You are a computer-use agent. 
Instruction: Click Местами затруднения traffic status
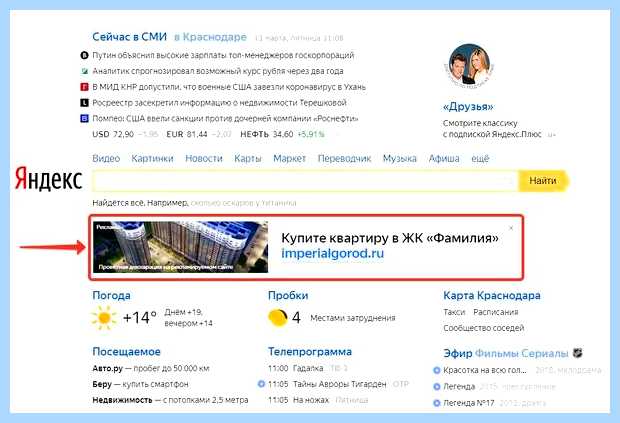pos(353,318)
